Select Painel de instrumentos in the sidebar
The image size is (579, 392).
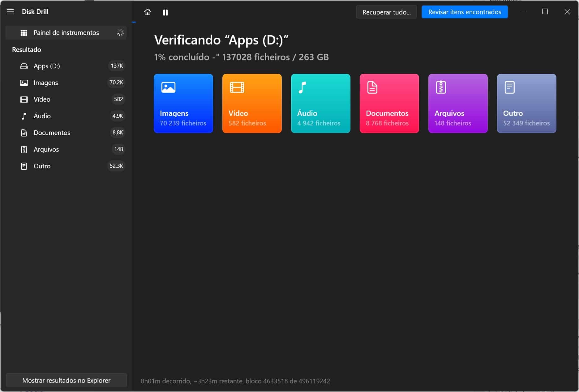(66, 33)
